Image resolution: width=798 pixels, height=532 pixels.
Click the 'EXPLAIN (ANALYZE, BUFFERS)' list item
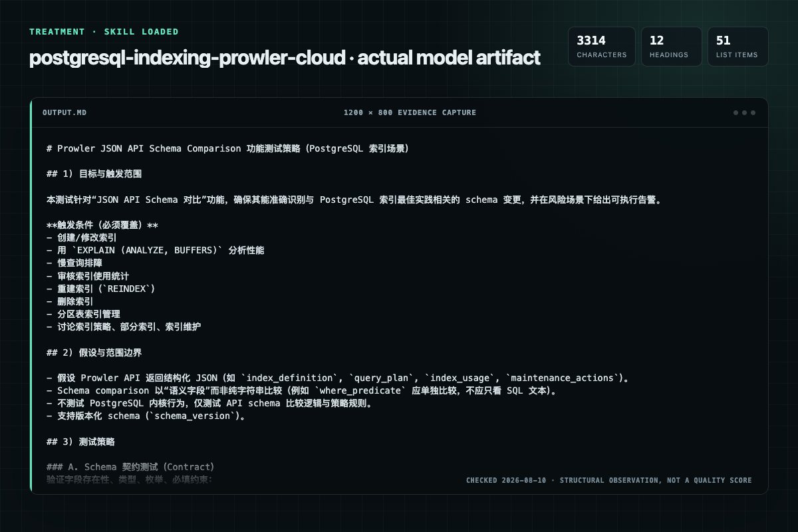pos(156,250)
